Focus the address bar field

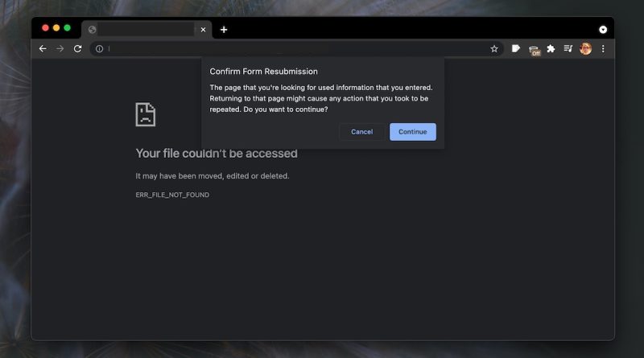click(x=296, y=49)
